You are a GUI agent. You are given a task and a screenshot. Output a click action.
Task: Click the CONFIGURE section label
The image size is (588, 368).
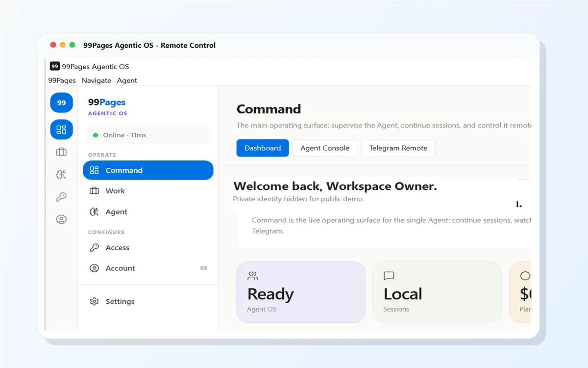click(106, 232)
